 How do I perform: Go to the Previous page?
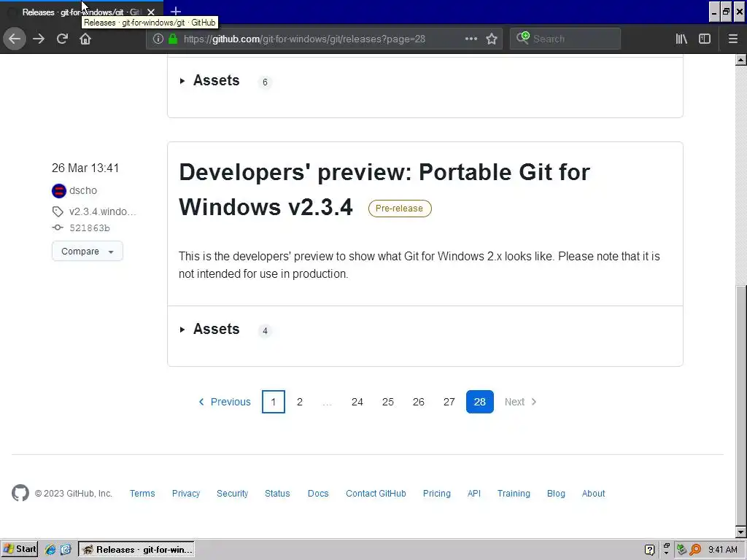click(x=224, y=402)
